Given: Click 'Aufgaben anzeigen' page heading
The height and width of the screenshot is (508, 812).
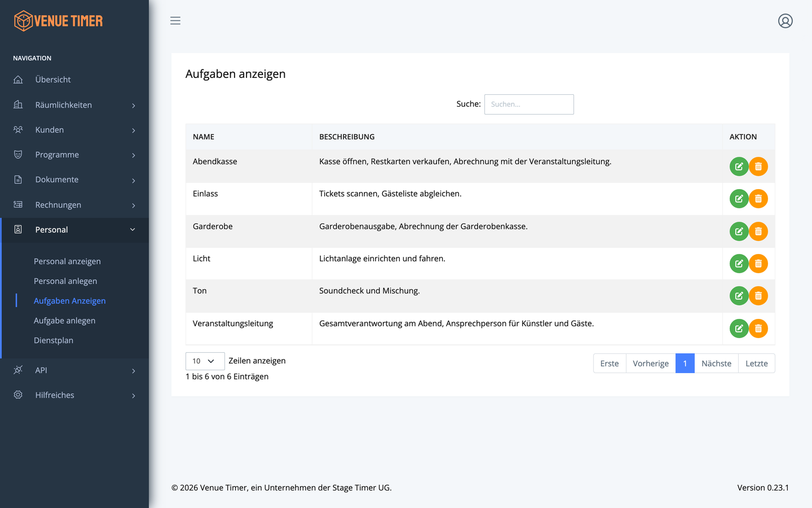Looking at the screenshot, I should coord(236,74).
